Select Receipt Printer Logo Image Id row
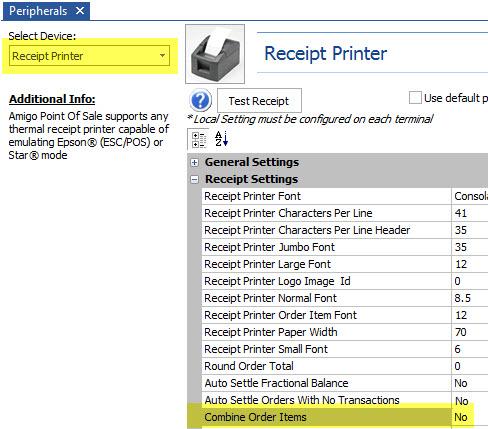The image size is (488, 429). [345, 281]
